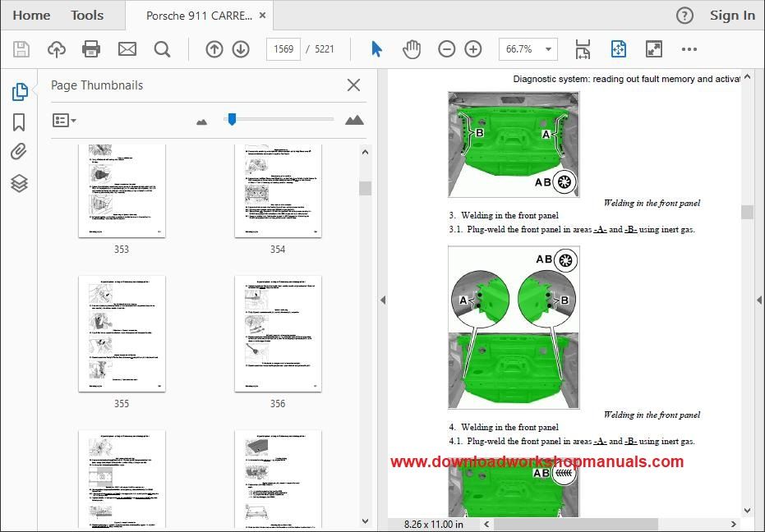The width and height of the screenshot is (765, 532).
Task: Click the thumbnail size slider handle
Action: pos(233,119)
